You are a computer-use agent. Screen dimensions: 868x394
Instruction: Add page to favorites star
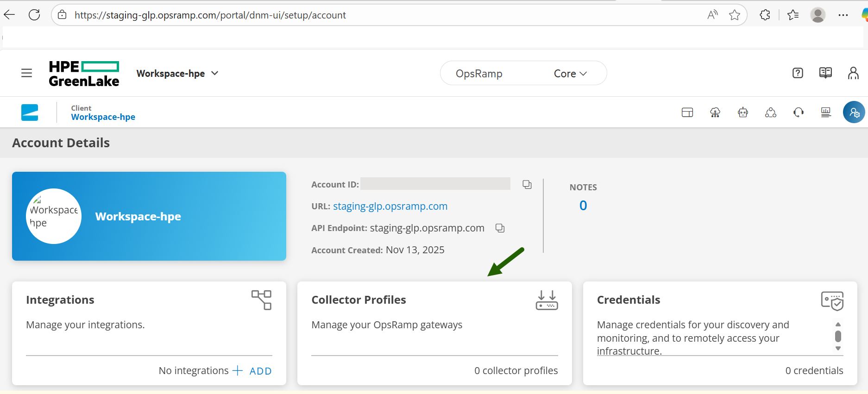click(x=734, y=15)
